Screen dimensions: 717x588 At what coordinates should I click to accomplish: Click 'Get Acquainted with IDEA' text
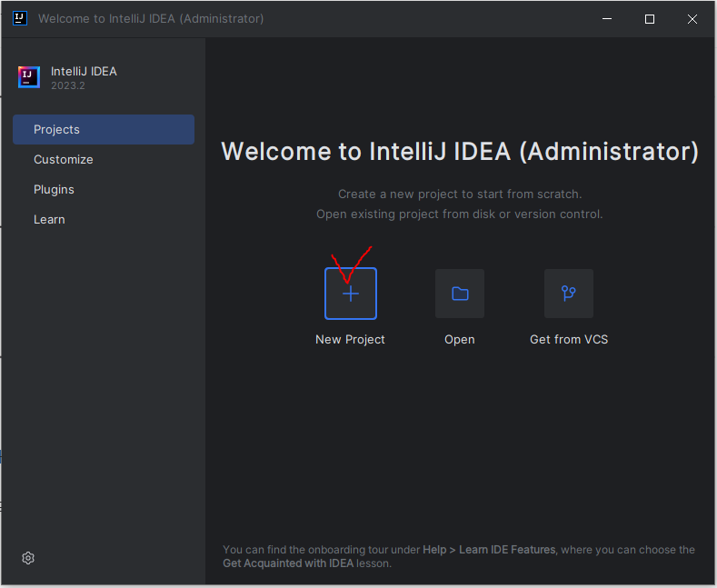coord(288,563)
